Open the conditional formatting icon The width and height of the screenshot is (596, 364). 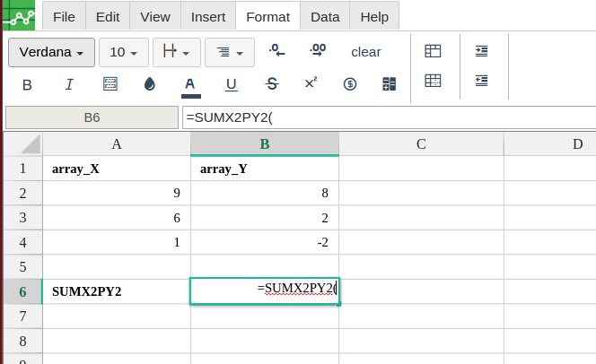pyautogui.click(x=389, y=84)
